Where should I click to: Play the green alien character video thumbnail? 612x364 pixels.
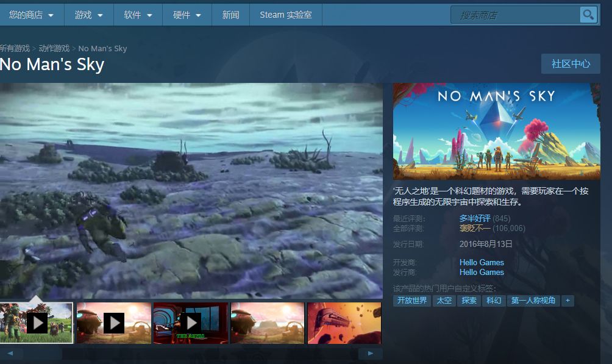tap(37, 323)
